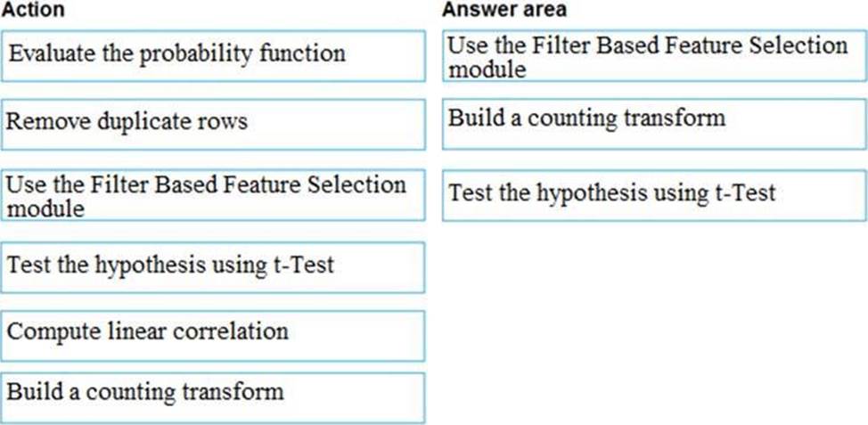
Task: Click the "Remove duplicate rows" action box
Action: click(212, 124)
